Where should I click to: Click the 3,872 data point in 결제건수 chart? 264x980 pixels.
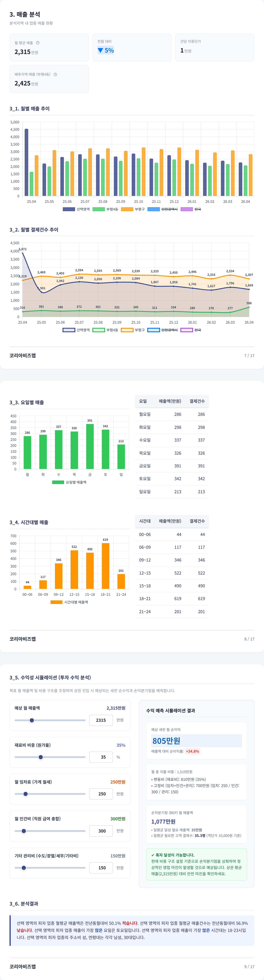[22, 253]
